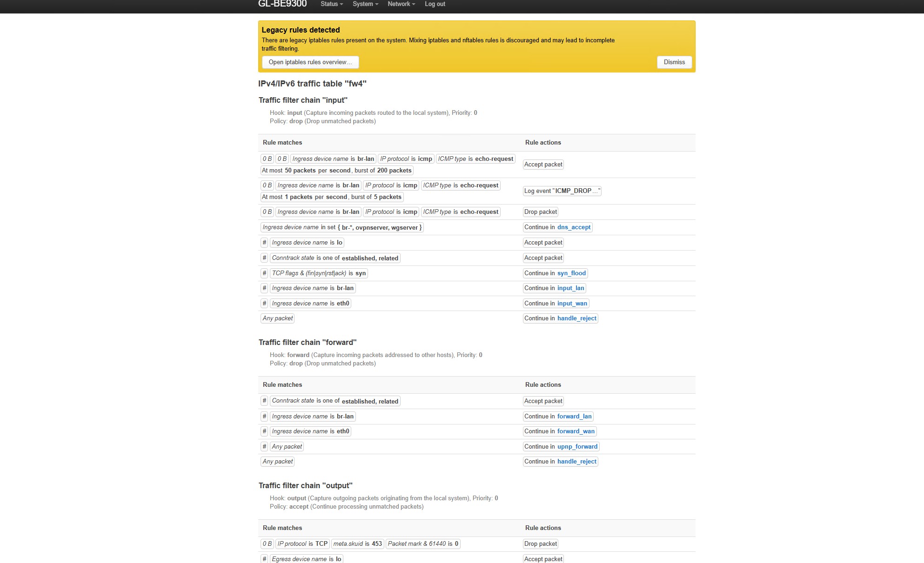
Task: Go to syn_flood chain
Action: coord(571,273)
